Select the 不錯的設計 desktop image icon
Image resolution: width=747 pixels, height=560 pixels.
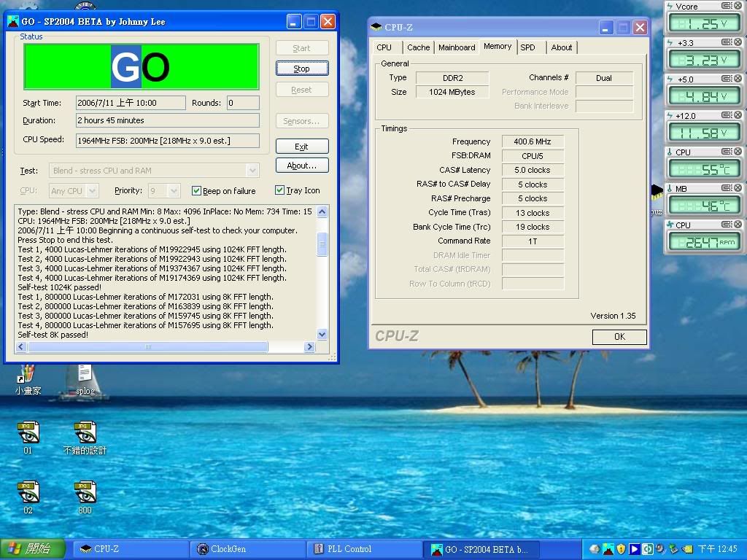(x=85, y=438)
